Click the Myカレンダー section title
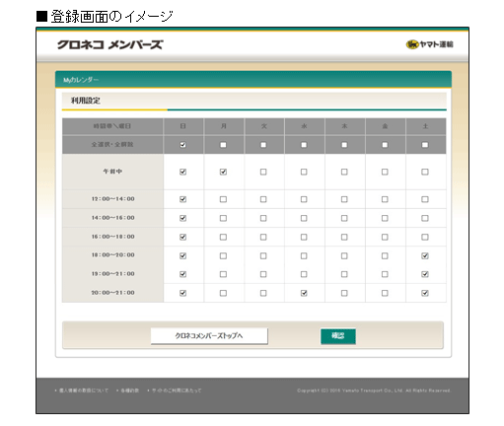This screenshot has width=504, height=426. pos(81,80)
